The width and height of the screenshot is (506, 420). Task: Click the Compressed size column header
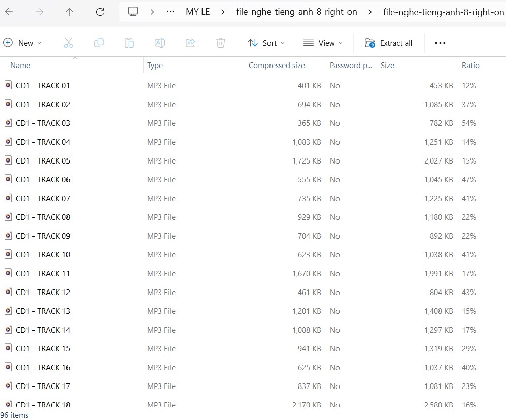coord(276,65)
